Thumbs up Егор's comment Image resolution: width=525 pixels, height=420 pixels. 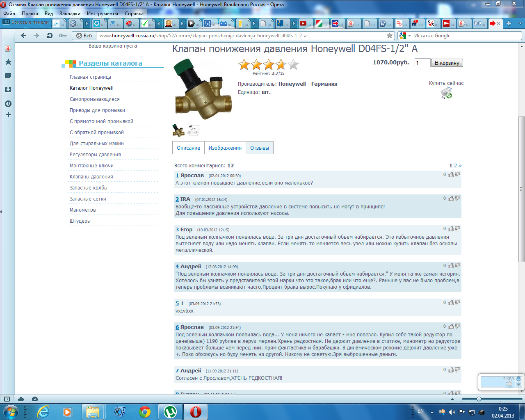(451, 229)
